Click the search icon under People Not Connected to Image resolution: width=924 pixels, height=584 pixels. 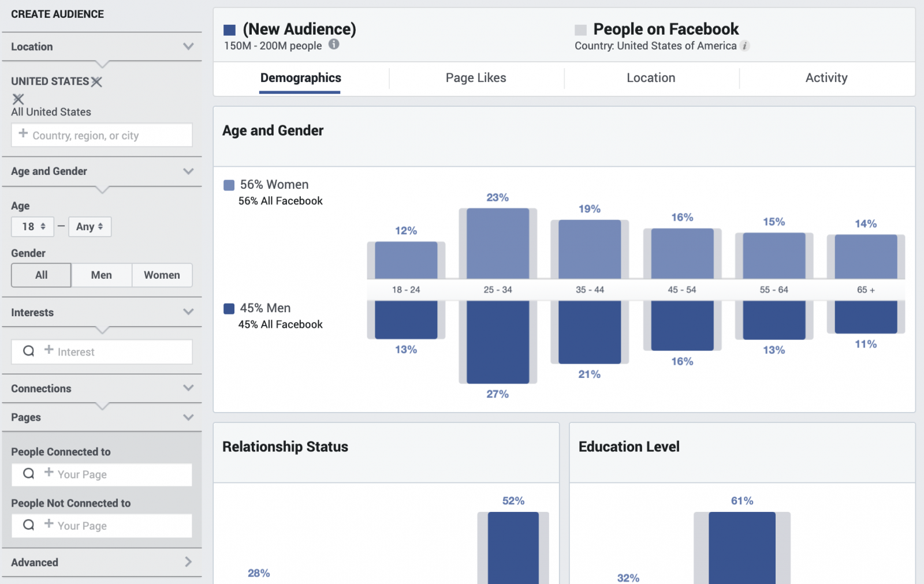[x=28, y=525]
